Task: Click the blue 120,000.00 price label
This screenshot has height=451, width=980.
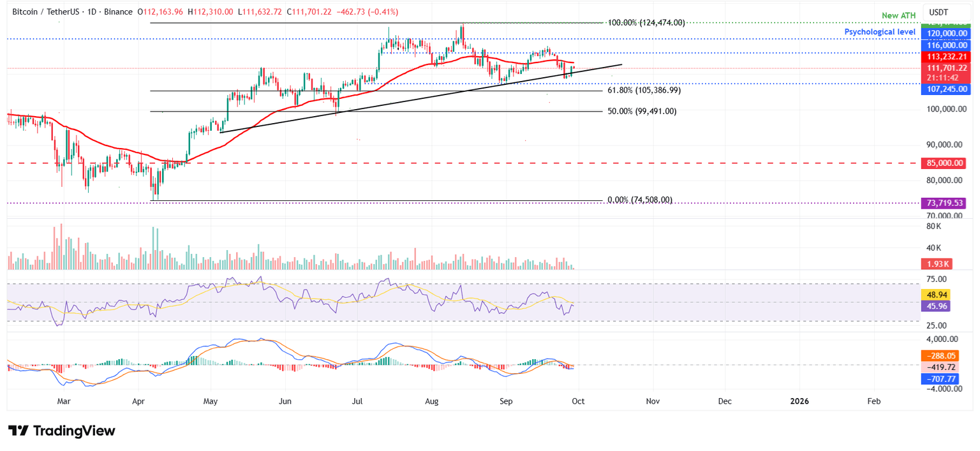Action: tap(946, 32)
